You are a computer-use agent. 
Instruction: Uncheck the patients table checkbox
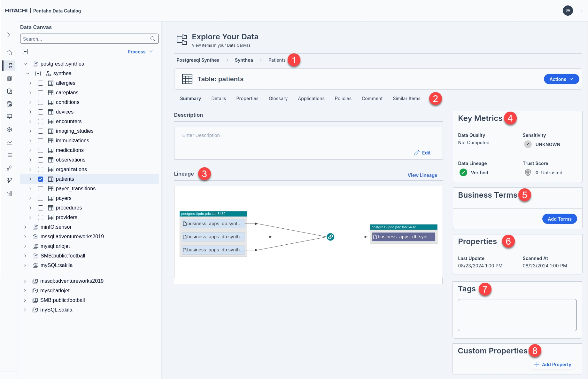click(x=41, y=179)
